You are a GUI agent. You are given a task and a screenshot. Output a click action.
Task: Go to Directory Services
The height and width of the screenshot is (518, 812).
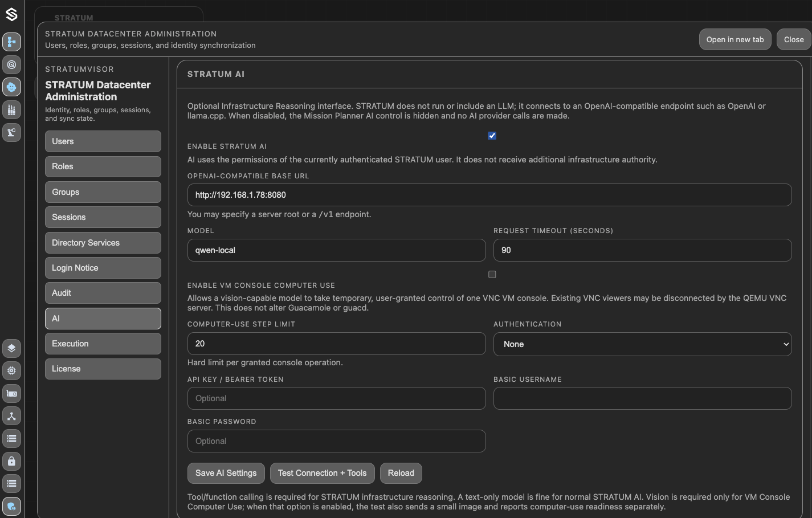click(x=103, y=243)
